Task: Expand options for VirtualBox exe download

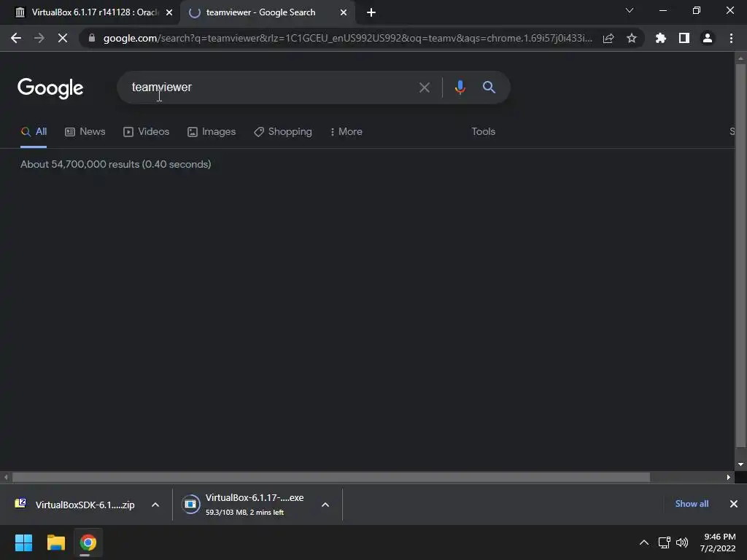Action: pyautogui.click(x=325, y=505)
